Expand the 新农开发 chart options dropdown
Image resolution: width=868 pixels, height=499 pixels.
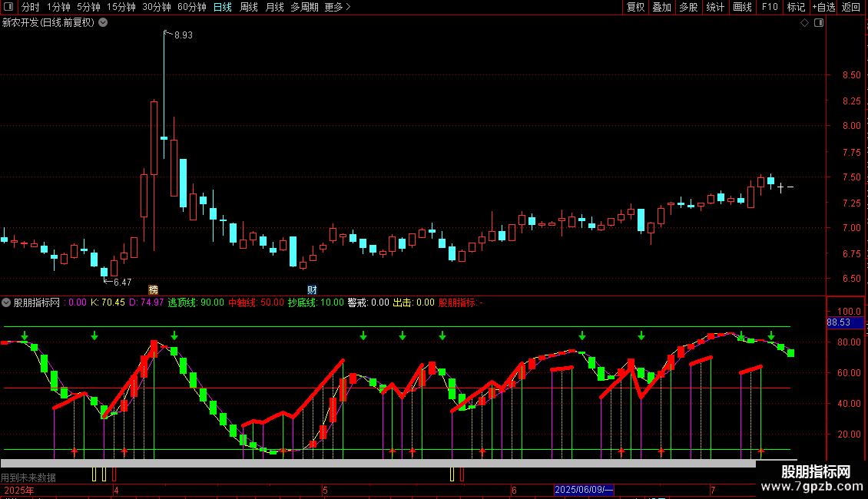[103, 23]
